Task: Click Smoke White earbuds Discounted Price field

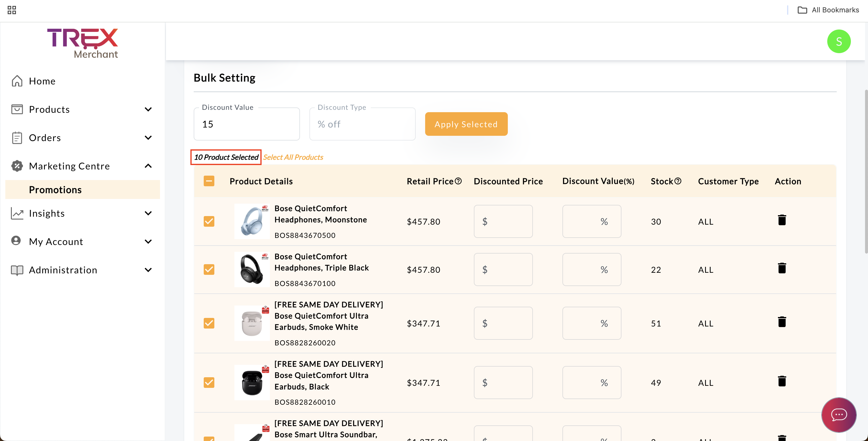Action: click(503, 324)
